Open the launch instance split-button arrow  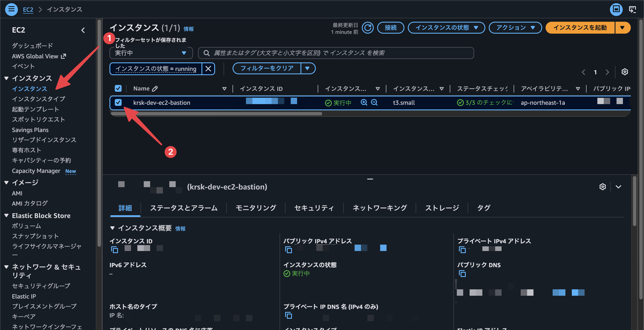(622, 28)
